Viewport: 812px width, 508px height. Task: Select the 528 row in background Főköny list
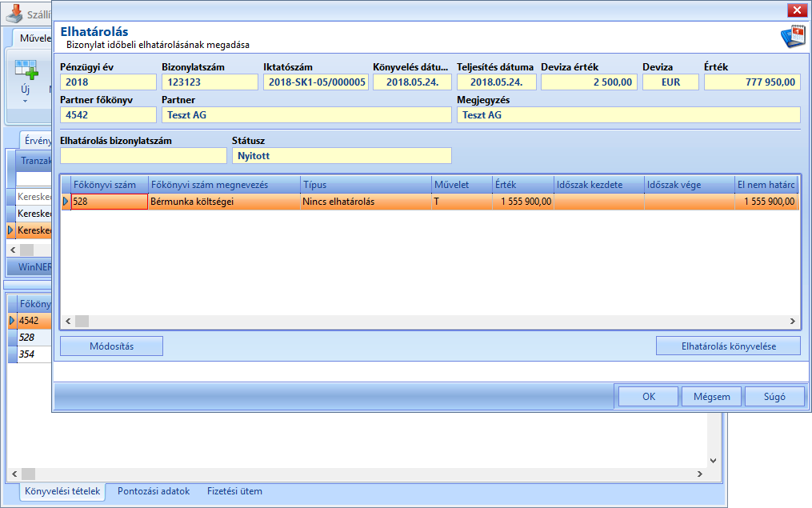(34, 337)
